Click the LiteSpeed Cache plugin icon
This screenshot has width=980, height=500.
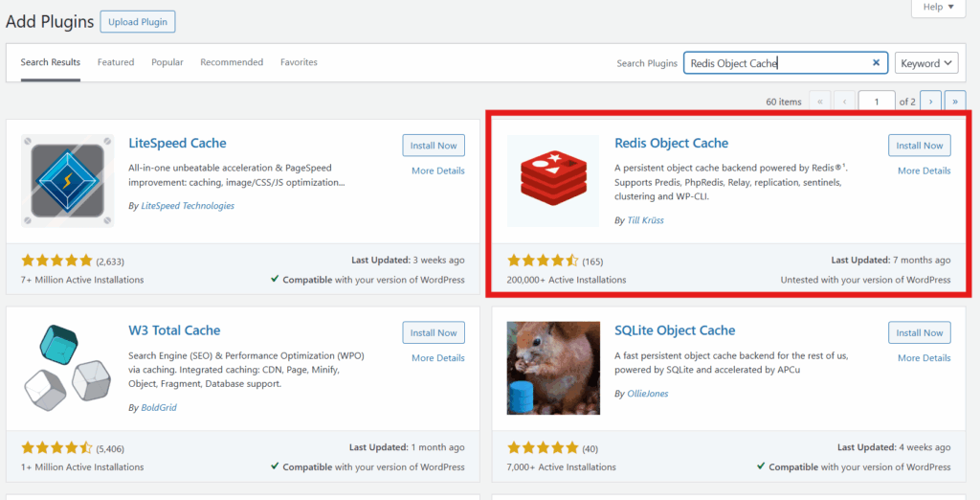pyautogui.click(x=67, y=180)
